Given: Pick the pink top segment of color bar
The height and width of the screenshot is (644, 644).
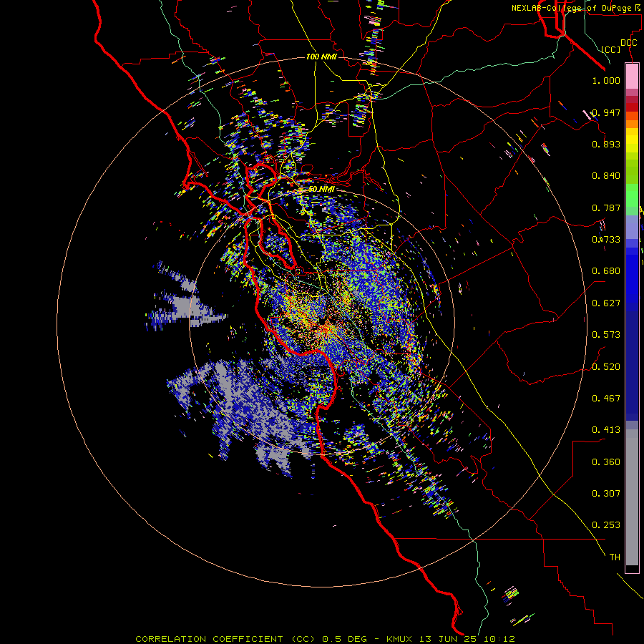Looking at the screenshot, I should click(632, 76).
